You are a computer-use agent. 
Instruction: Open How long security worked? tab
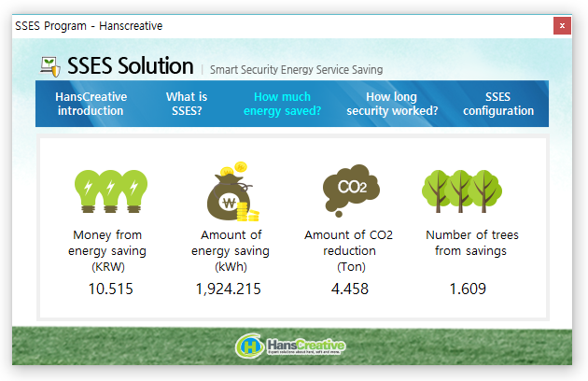point(392,104)
